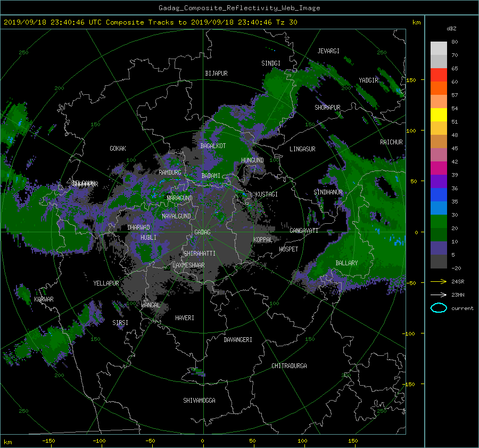
Task: Click the YELLAPUR city label
Action: 106,283
